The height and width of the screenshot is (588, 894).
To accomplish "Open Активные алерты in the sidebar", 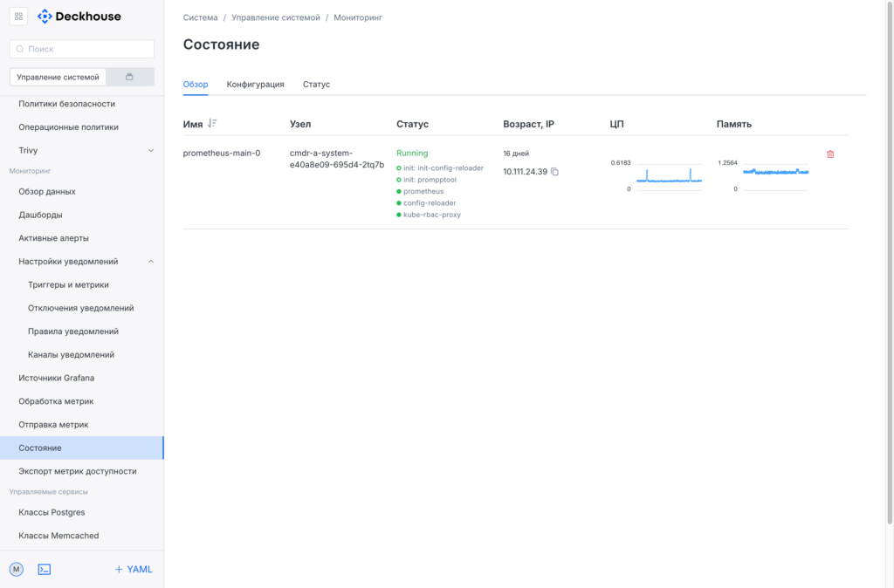I will click(x=54, y=238).
